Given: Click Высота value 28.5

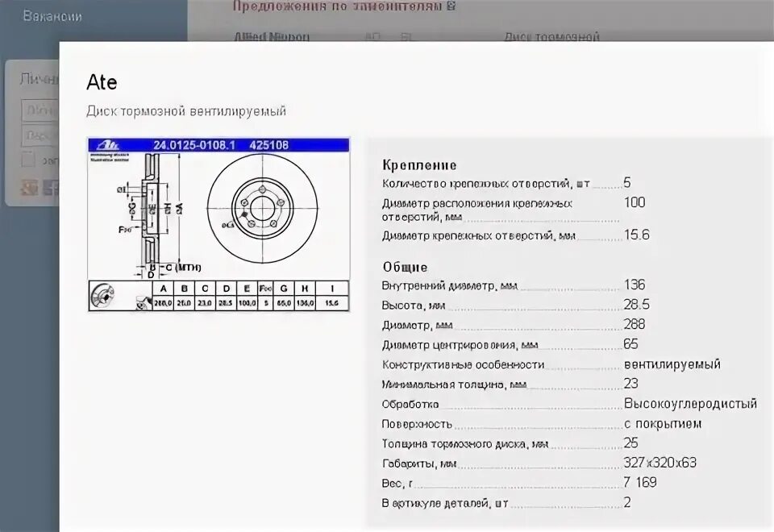Looking at the screenshot, I should click(637, 305).
